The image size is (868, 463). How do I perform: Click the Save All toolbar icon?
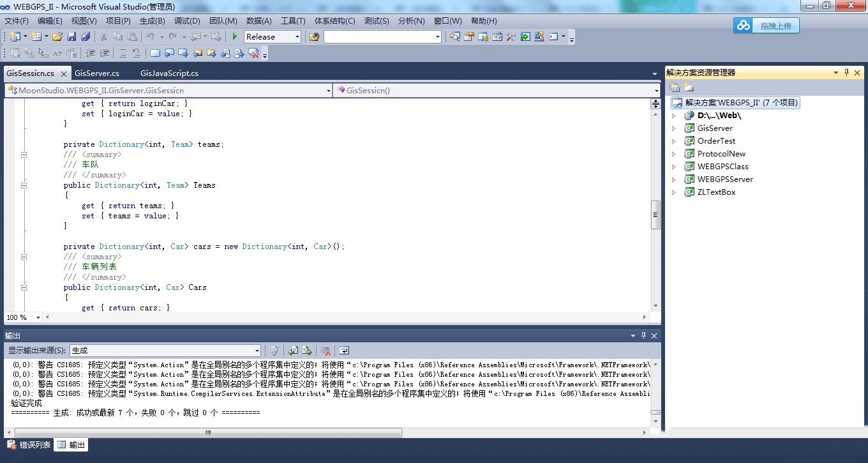coord(85,37)
